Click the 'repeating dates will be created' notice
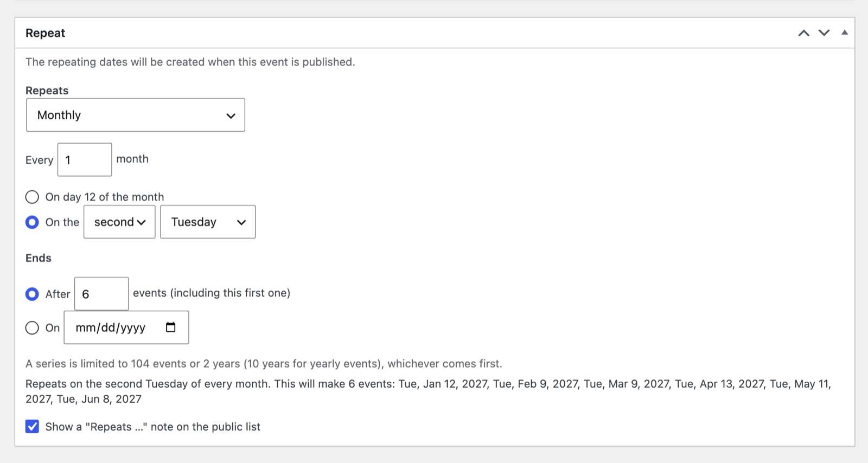868x463 pixels. pyautogui.click(x=190, y=62)
